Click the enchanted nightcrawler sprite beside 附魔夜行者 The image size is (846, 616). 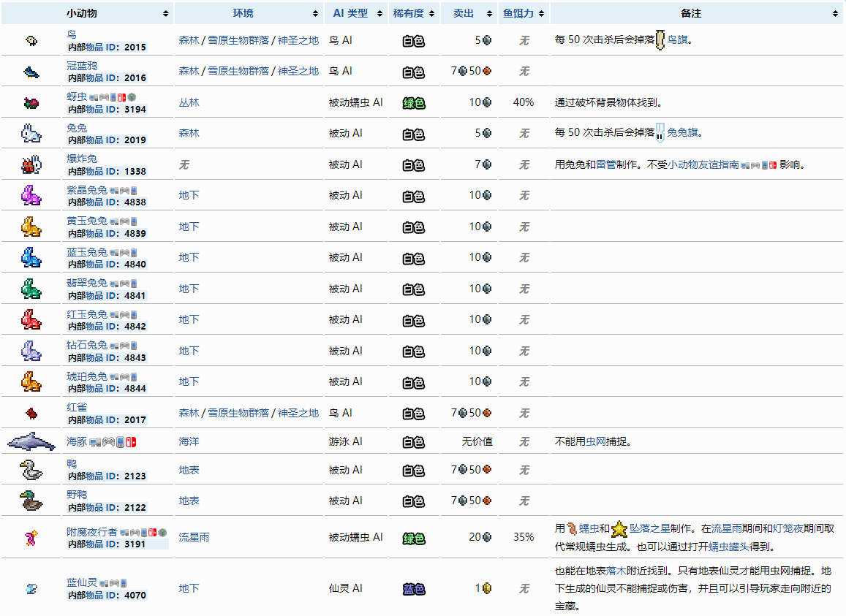coord(31,538)
